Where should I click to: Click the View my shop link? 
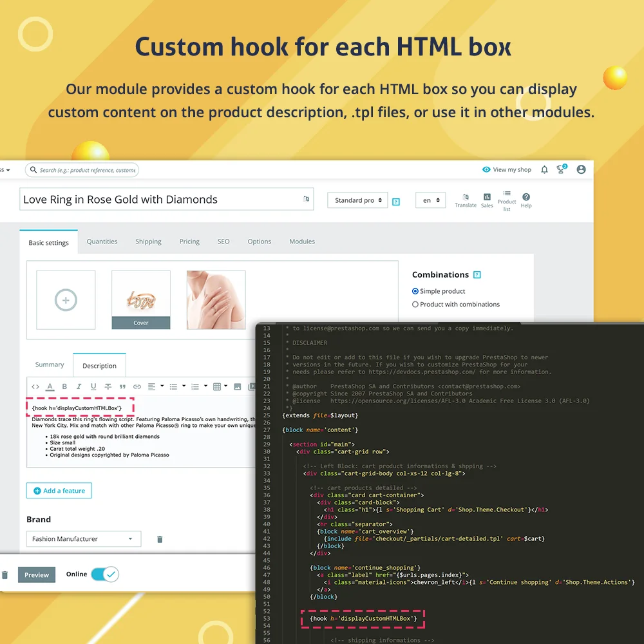tap(507, 169)
